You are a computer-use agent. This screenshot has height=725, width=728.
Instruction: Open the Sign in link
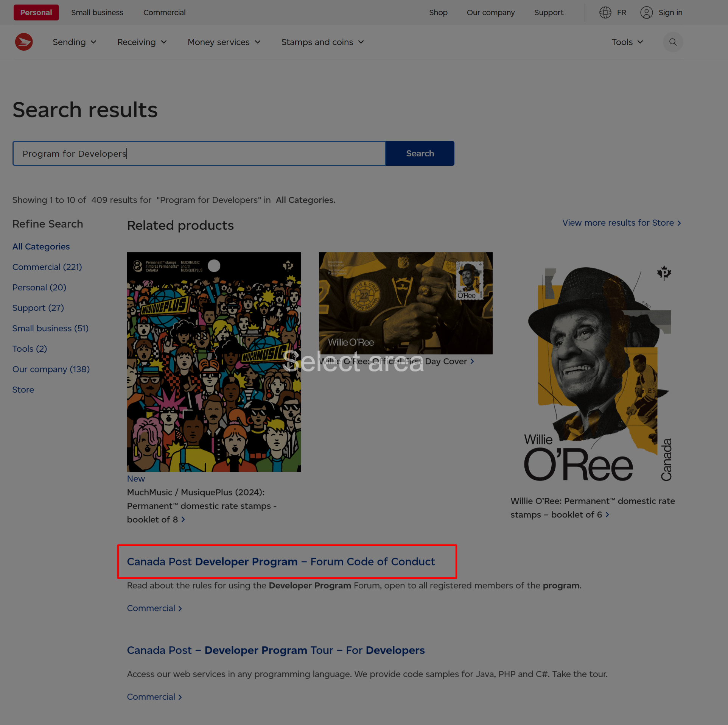670,12
